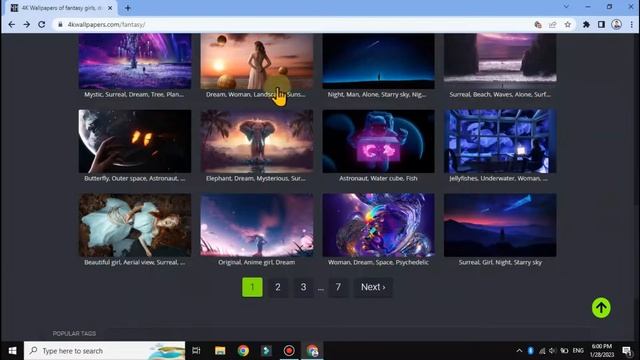Click 'Woman, Dream, Space, Psychedelic' caption
Image resolution: width=640 pixels, height=360 pixels.
378,262
